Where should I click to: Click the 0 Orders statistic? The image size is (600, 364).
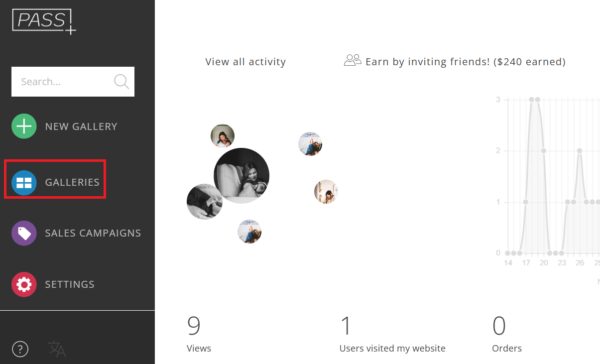(506, 334)
